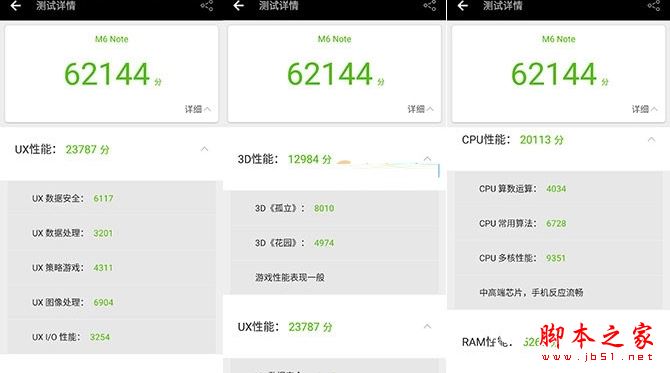
Task: Collapse UX性能 chevron in middle panel
Action: coord(427,327)
